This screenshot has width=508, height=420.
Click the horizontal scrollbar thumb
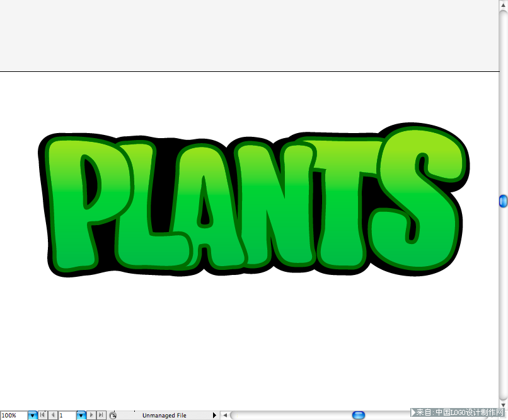pyautogui.click(x=359, y=415)
